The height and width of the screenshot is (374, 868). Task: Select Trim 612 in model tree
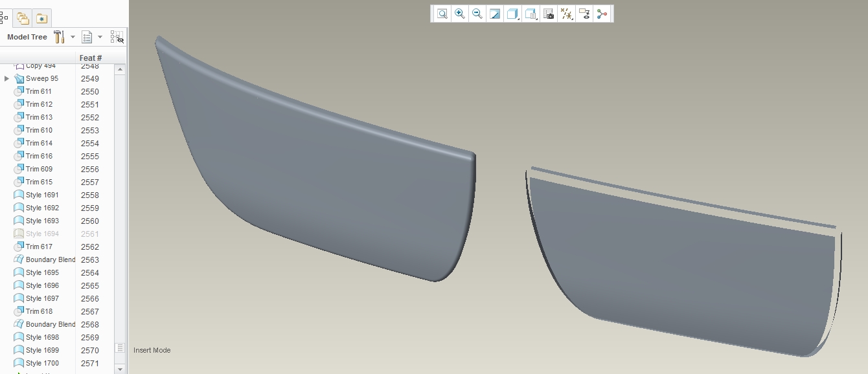pyautogui.click(x=39, y=104)
